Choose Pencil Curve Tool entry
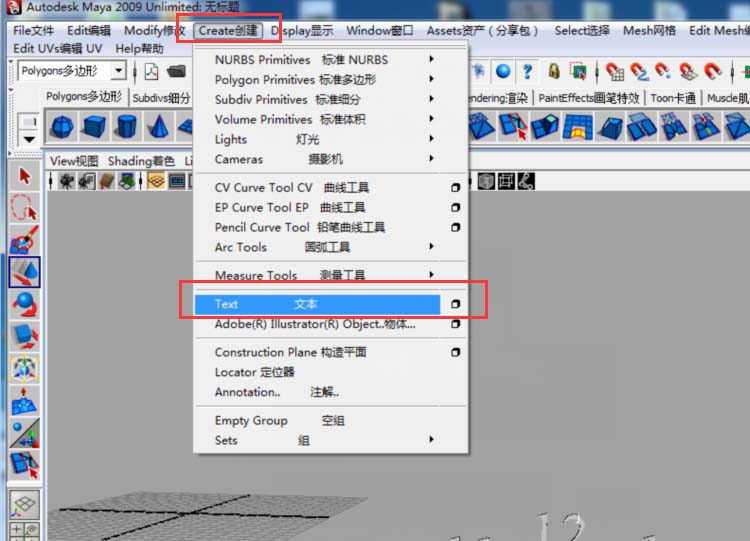 [x=300, y=227]
